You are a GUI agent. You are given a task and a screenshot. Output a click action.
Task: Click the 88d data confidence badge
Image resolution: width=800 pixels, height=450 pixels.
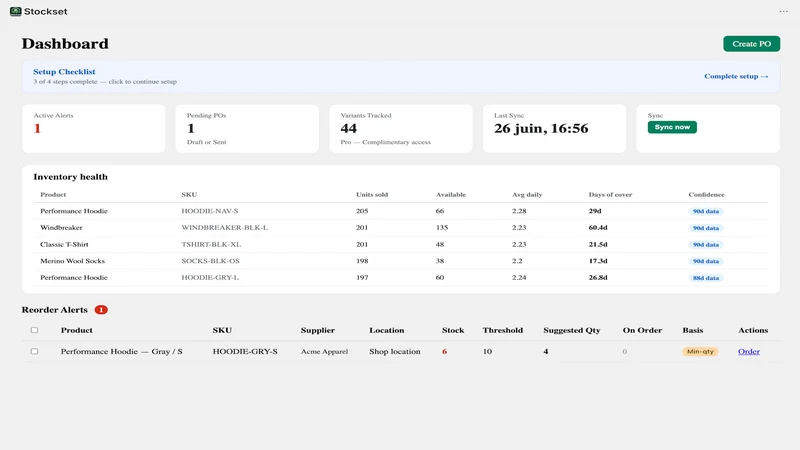point(706,278)
